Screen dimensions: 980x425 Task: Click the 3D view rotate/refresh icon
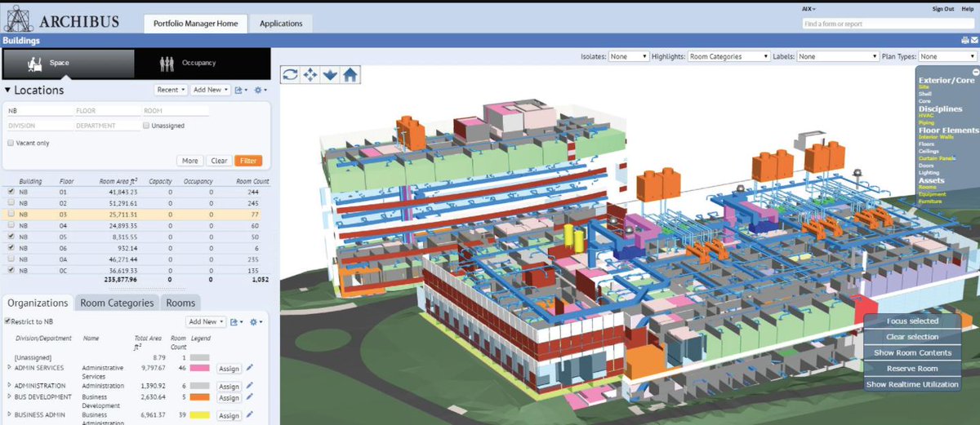(x=289, y=74)
